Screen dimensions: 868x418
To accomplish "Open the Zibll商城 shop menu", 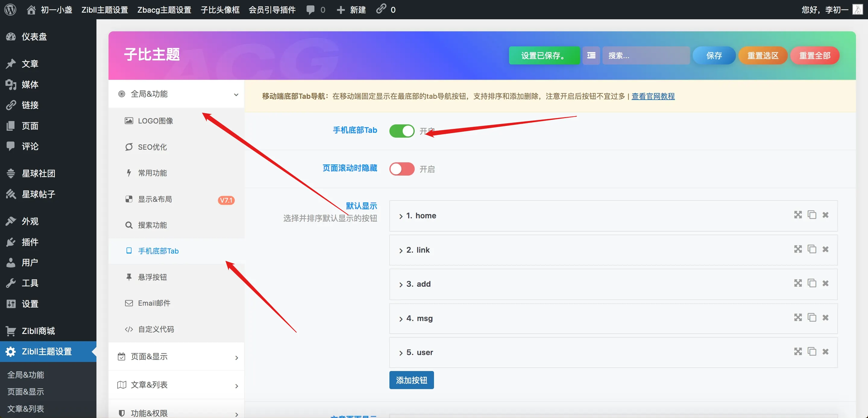I will [x=48, y=331].
